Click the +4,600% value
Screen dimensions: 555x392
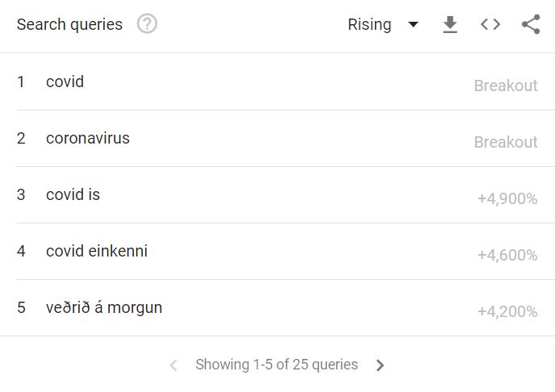(x=507, y=255)
